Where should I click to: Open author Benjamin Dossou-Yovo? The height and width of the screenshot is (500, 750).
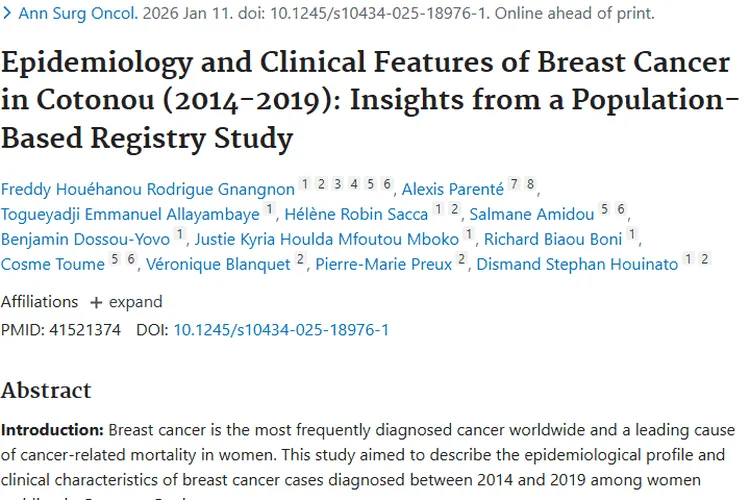(x=85, y=239)
